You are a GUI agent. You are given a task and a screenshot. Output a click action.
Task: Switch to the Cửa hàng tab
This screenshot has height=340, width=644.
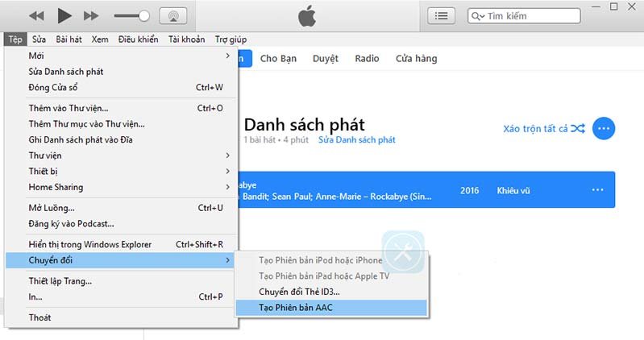[416, 59]
